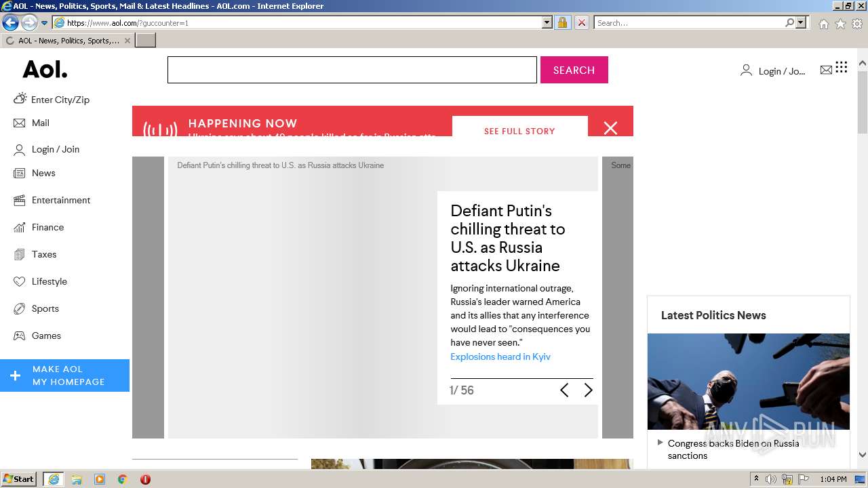Click the pink SEARCH button

coord(574,70)
